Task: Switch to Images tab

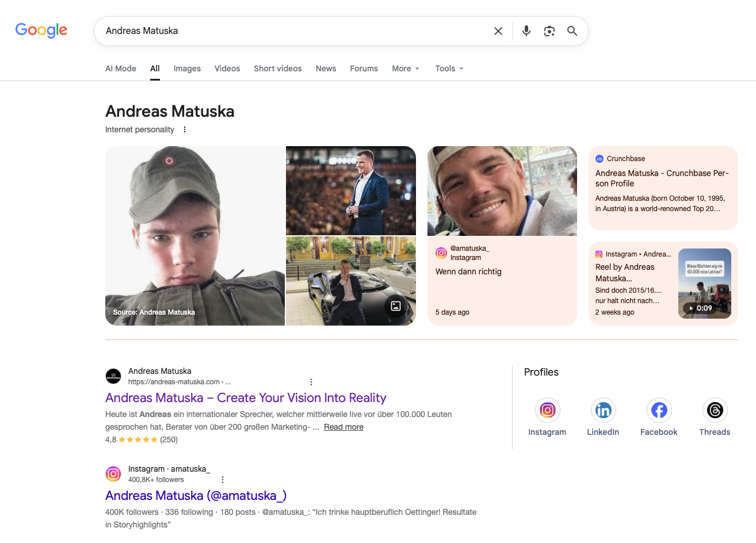Action: [187, 68]
